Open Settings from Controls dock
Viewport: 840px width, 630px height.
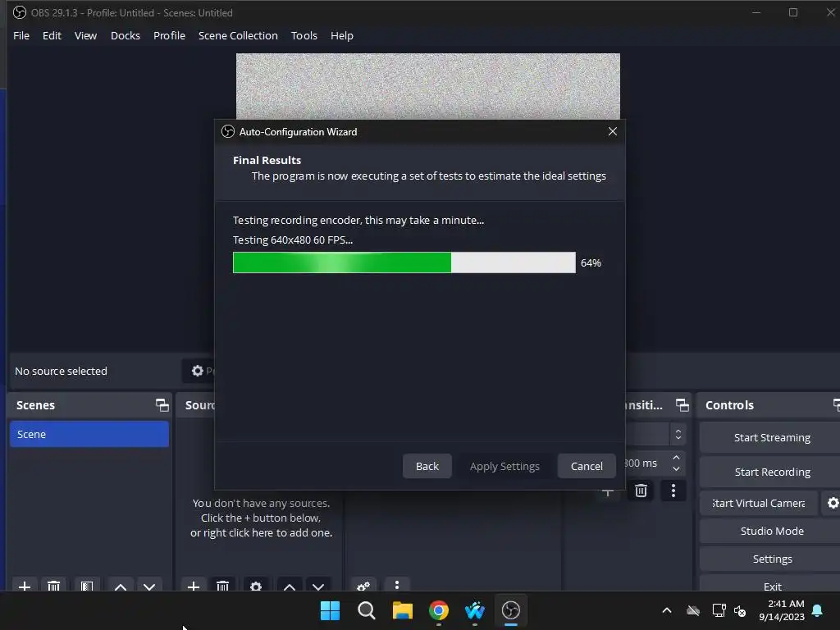tap(772, 559)
